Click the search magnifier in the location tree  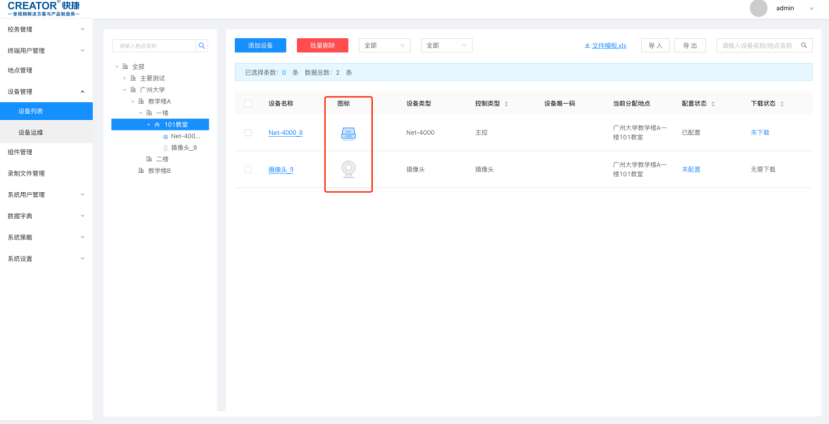tap(201, 46)
